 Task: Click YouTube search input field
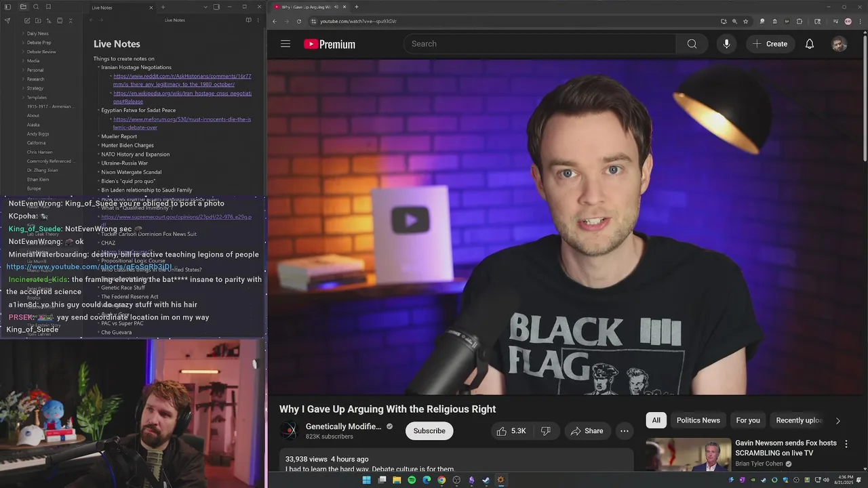click(x=540, y=44)
